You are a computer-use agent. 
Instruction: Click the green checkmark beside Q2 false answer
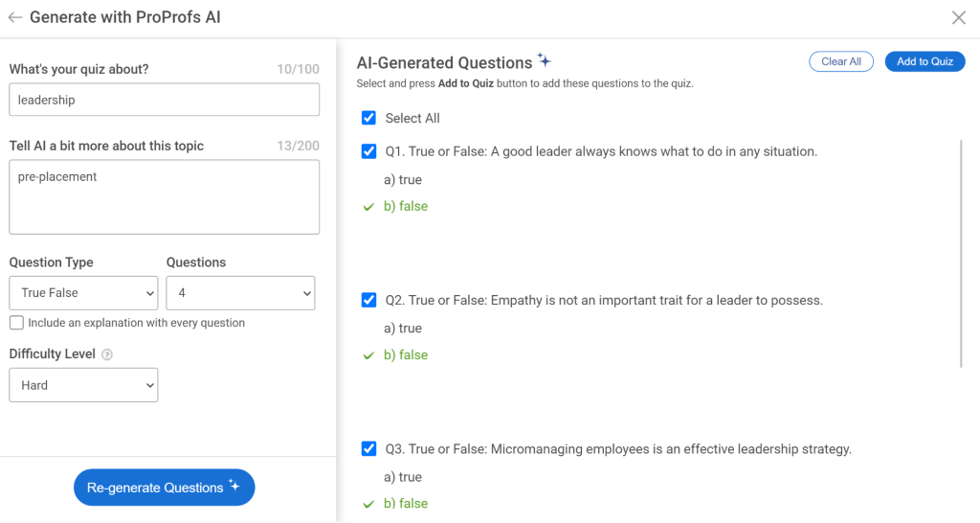pyautogui.click(x=368, y=355)
